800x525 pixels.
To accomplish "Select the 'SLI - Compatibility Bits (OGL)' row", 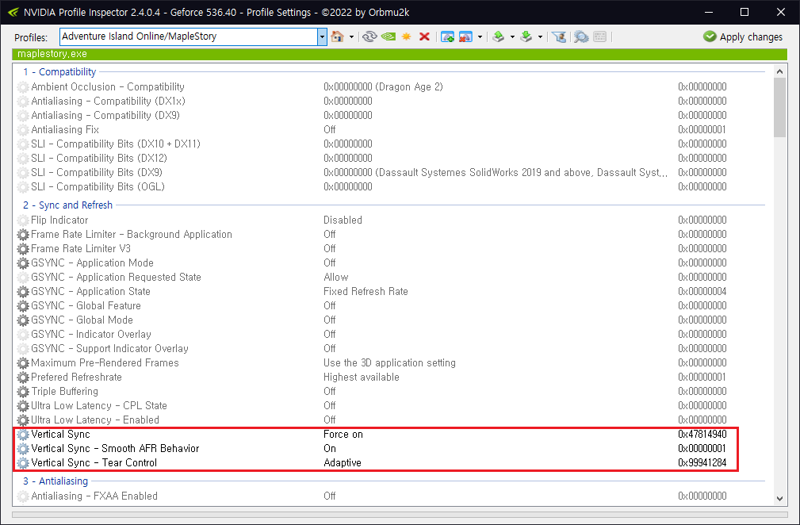I will [390, 187].
